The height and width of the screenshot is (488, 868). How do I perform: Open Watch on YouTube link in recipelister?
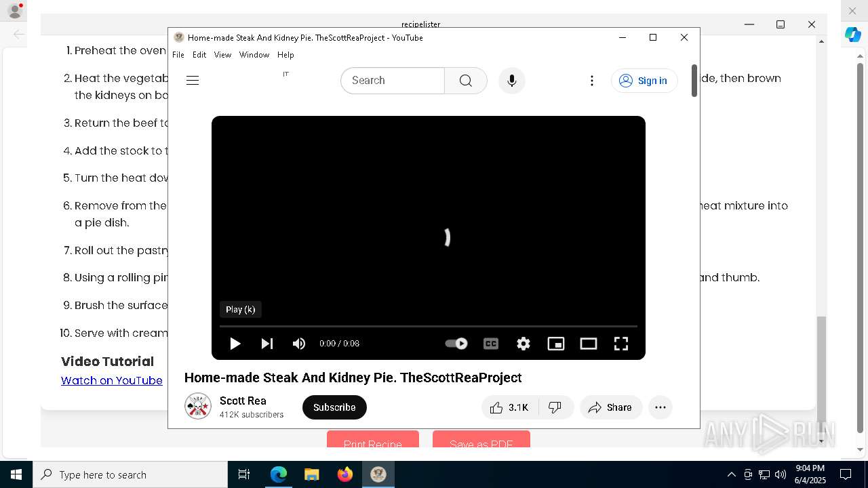pyautogui.click(x=112, y=381)
